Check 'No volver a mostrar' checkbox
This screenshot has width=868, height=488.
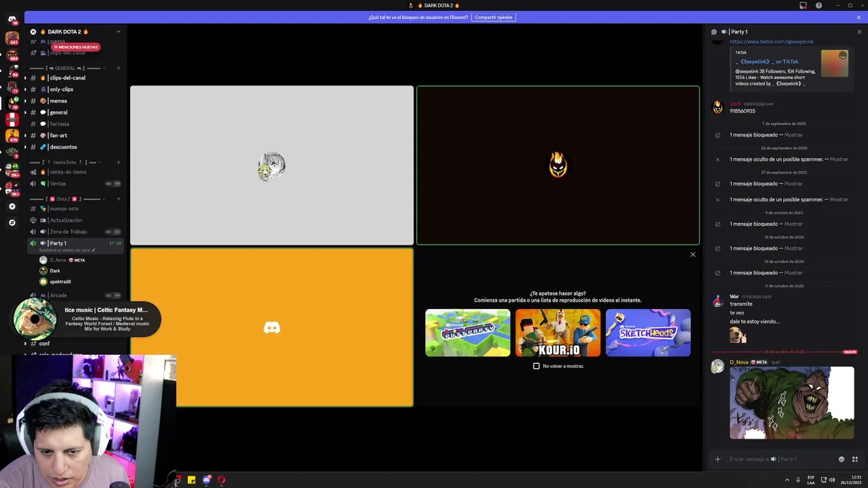click(x=536, y=366)
